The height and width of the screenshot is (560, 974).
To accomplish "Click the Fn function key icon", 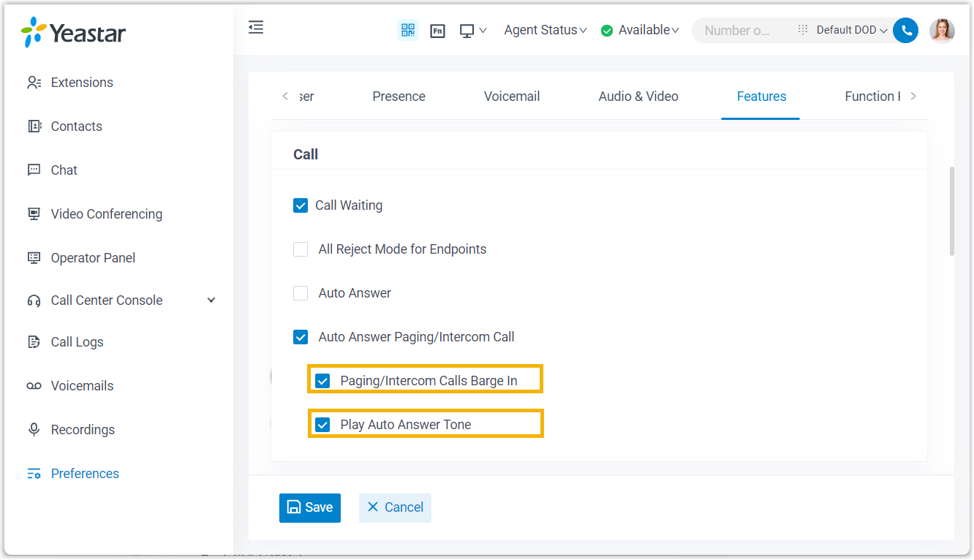I will 437,31.
